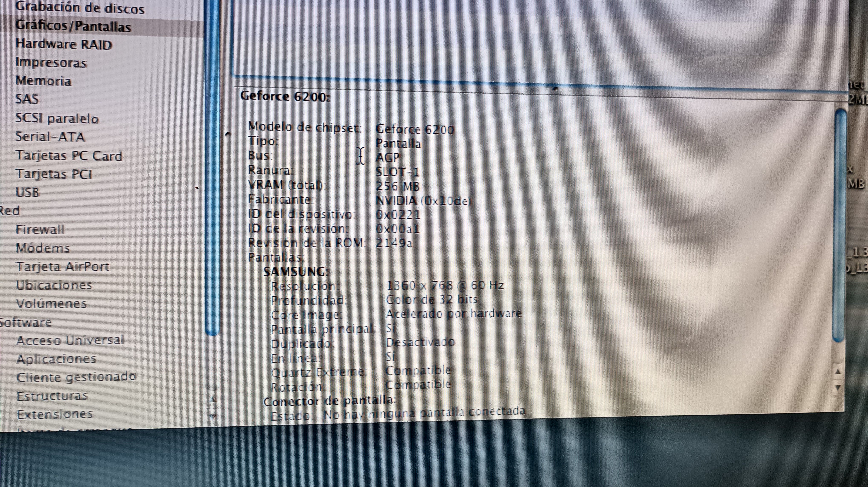Click the 256 MB VRAM value
Image resolution: width=868 pixels, height=487 pixels.
(398, 186)
